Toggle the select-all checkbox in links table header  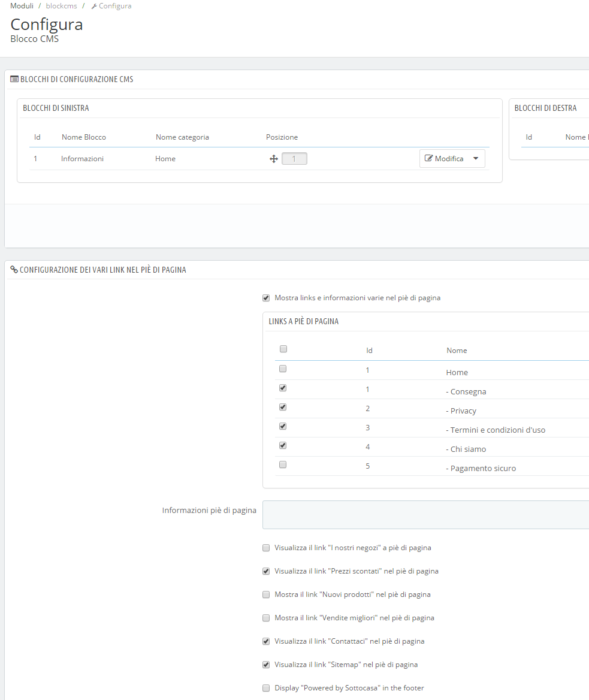[x=283, y=349]
